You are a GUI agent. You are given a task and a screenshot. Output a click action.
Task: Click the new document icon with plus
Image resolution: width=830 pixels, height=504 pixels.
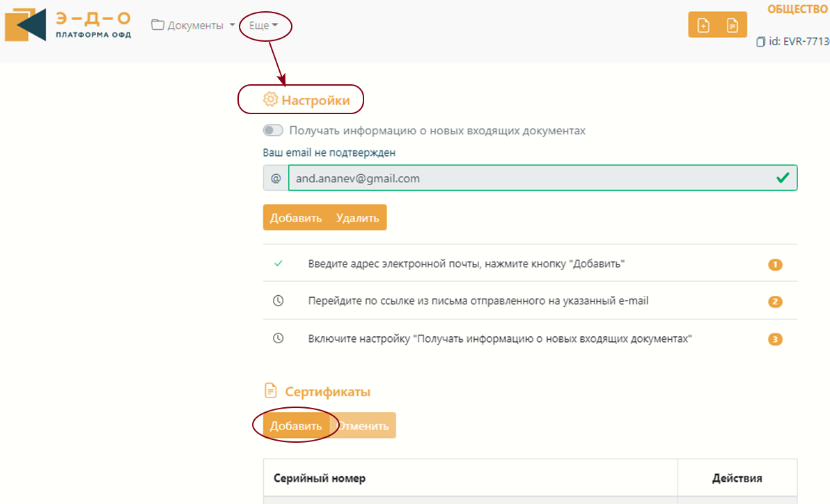tap(703, 25)
